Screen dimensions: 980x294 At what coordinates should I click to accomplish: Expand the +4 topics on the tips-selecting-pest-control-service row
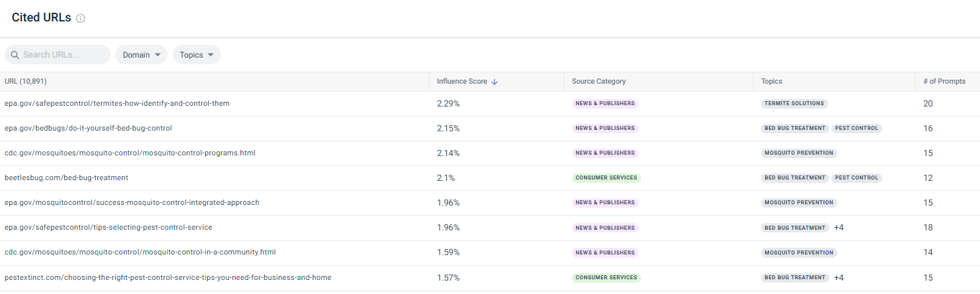click(839, 228)
